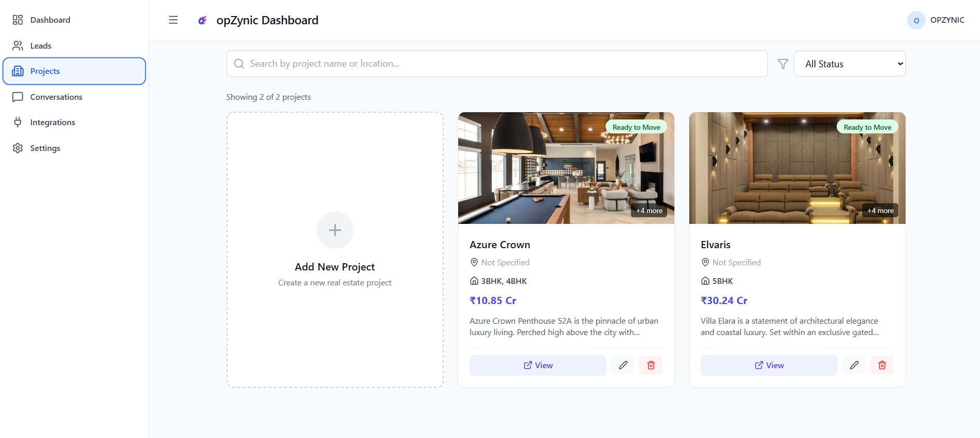Viewport: 980px width, 438px height.
Task: Click the Elvaris location pin icon
Action: [705, 262]
